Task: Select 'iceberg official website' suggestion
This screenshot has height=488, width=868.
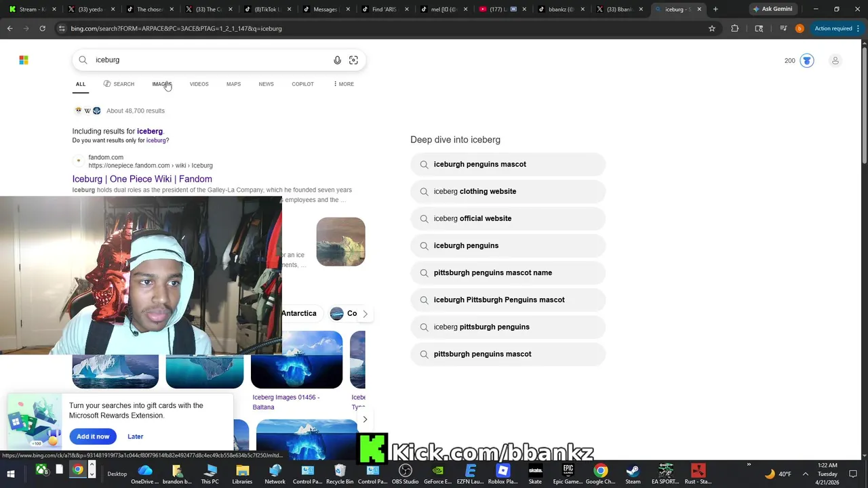Action: (508, 219)
